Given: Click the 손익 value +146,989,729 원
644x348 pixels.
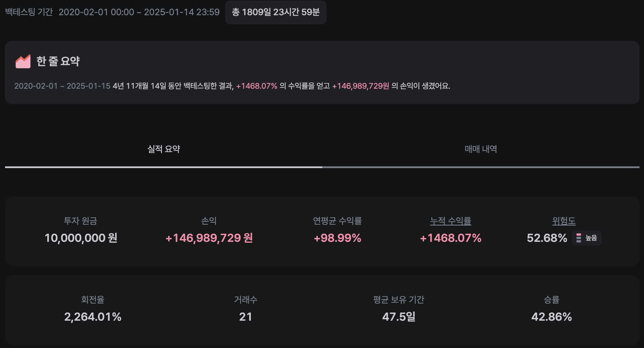Looking at the screenshot, I should pyautogui.click(x=209, y=238).
